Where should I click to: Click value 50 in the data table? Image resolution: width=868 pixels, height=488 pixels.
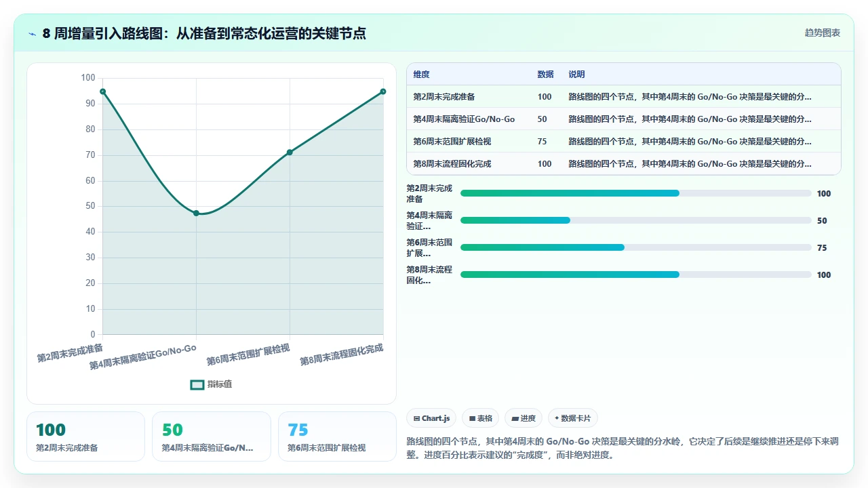click(542, 119)
